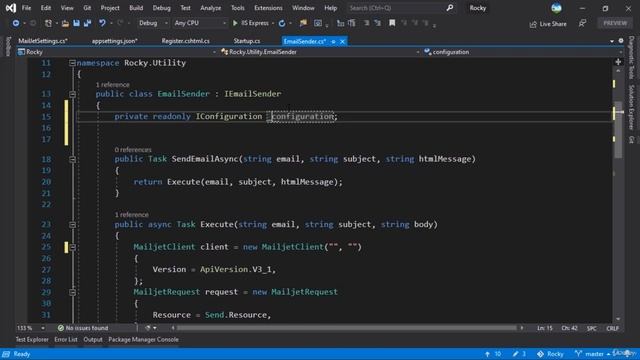Switch to the appsettings.json tab
Viewport: 640px width, 360px height.
pos(115,41)
